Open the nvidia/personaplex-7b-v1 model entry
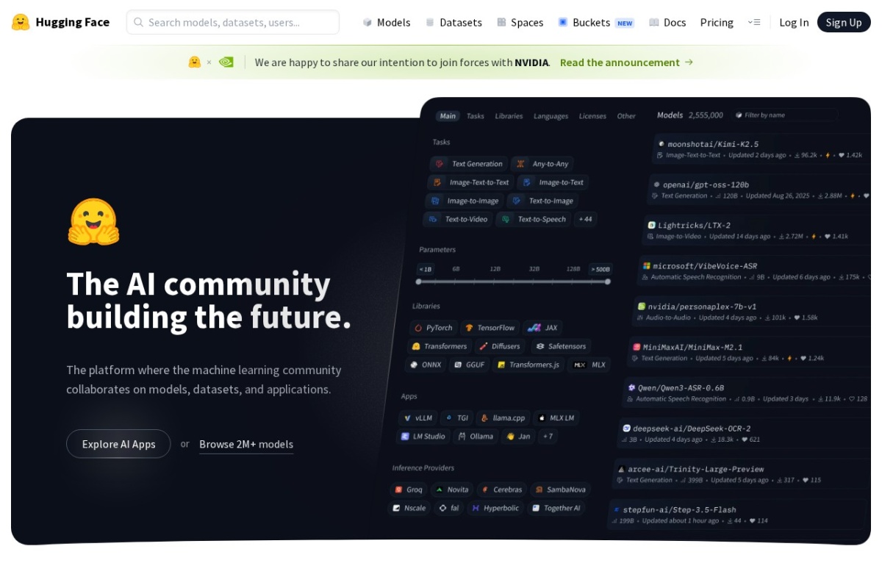The height and width of the screenshot is (588, 882). pos(752,311)
